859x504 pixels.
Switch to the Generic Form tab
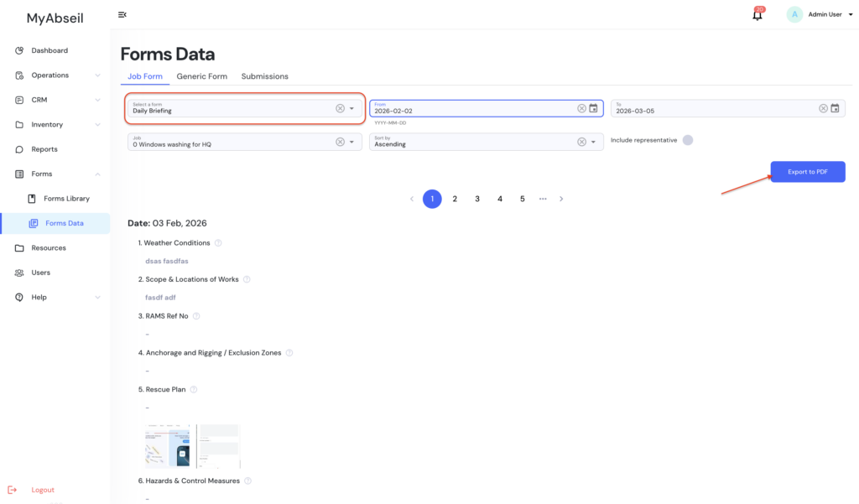(x=201, y=76)
